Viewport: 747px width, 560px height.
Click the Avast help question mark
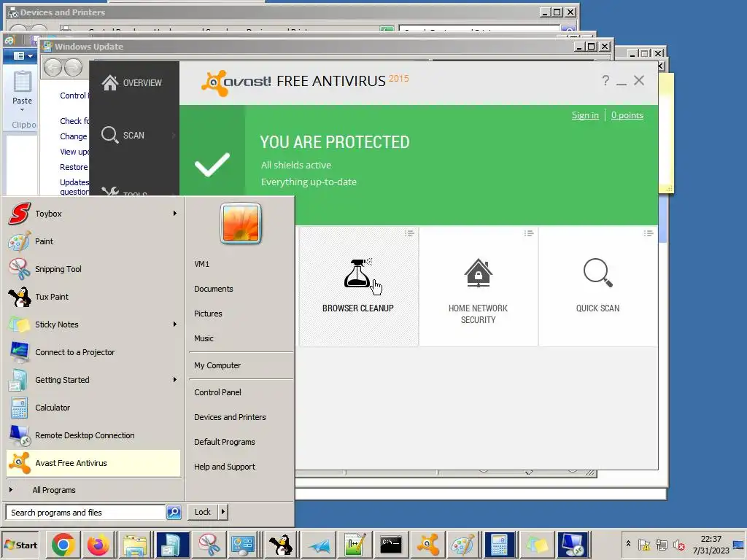pyautogui.click(x=605, y=80)
